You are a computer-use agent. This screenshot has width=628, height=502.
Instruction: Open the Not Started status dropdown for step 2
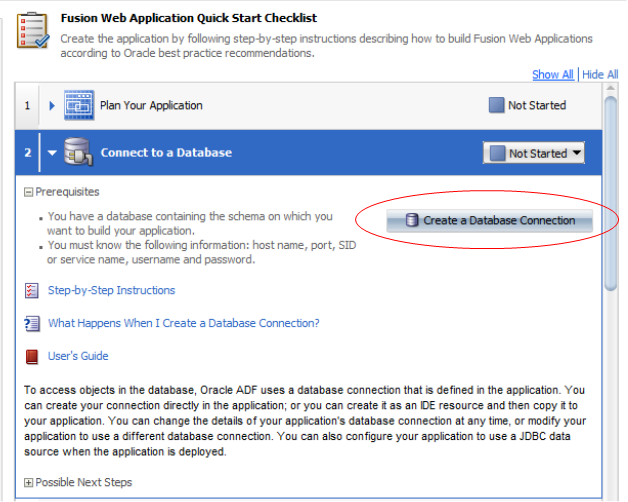(533, 153)
